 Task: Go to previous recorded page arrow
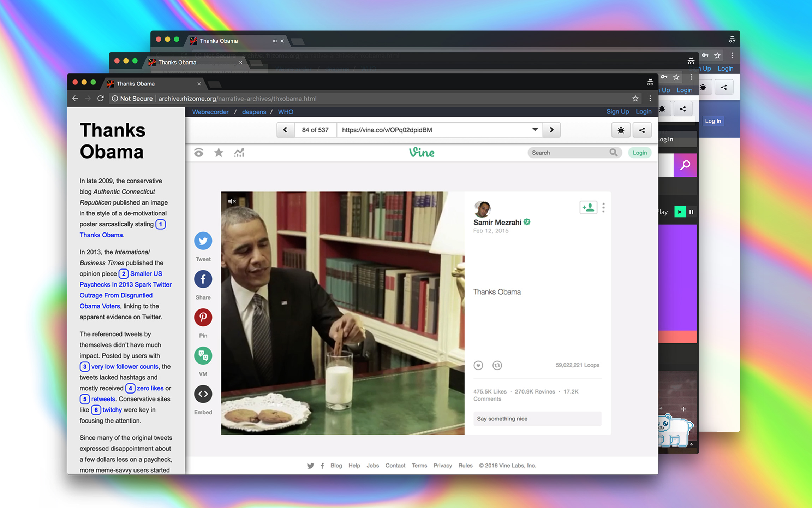285,130
